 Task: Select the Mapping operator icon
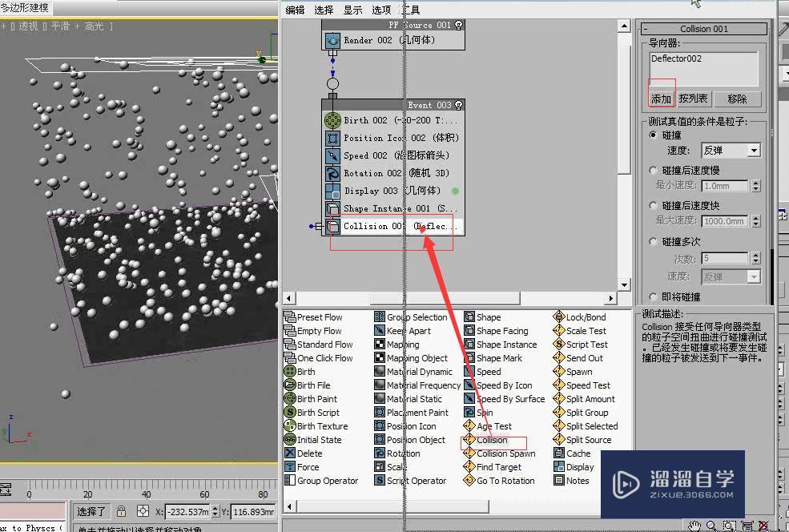[380, 345]
